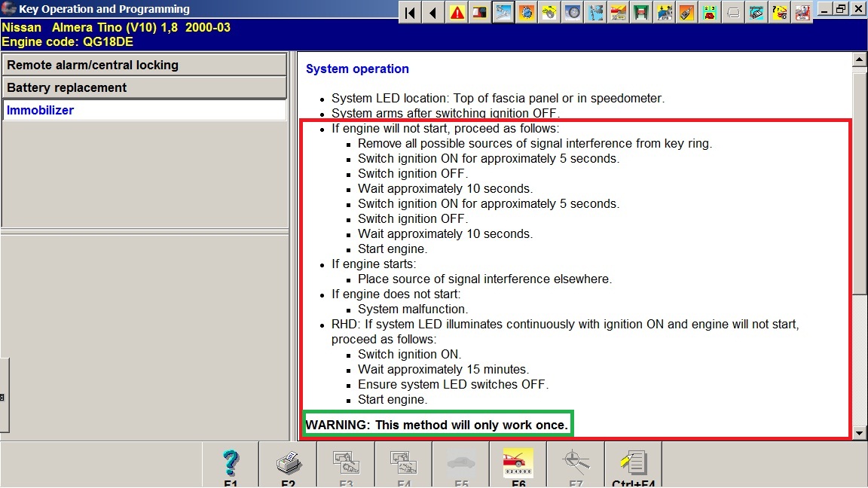Click the small handle on the left window edge
The height and width of the screenshot is (488, 868).
tap(3, 396)
